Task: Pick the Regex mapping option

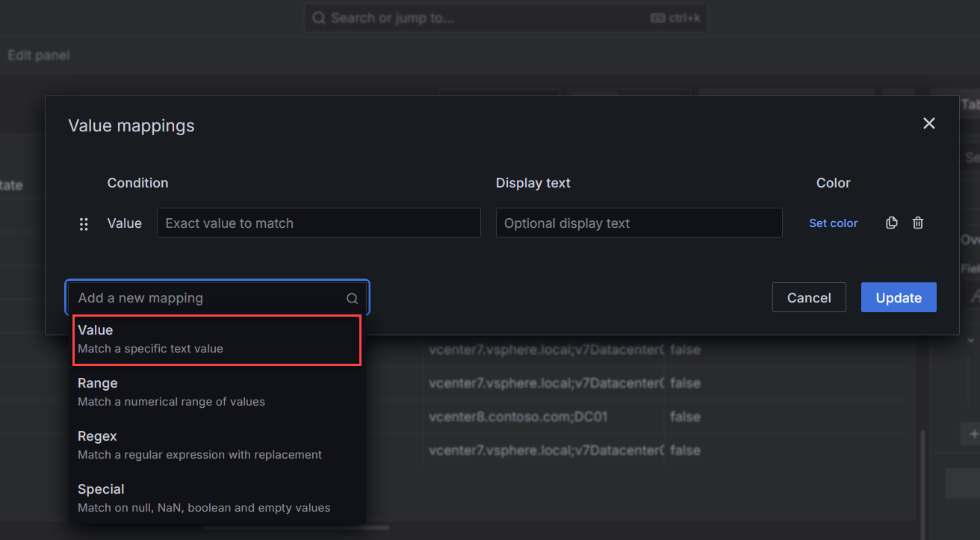Action: [217, 445]
